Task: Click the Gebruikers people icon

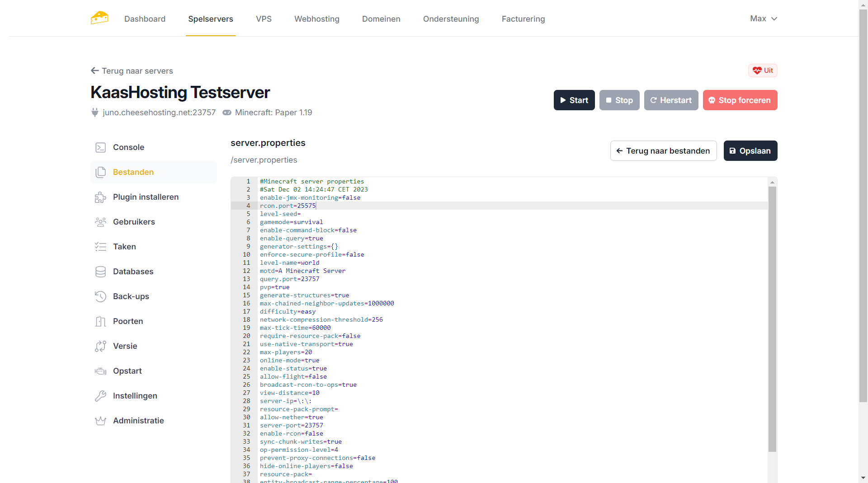Action: pyautogui.click(x=100, y=222)
